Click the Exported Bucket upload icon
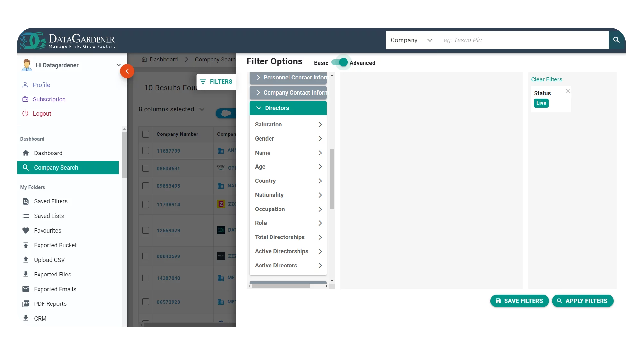The width and height of the screenshot is (644, 354). pyautogui.click(x=24, y=245)
